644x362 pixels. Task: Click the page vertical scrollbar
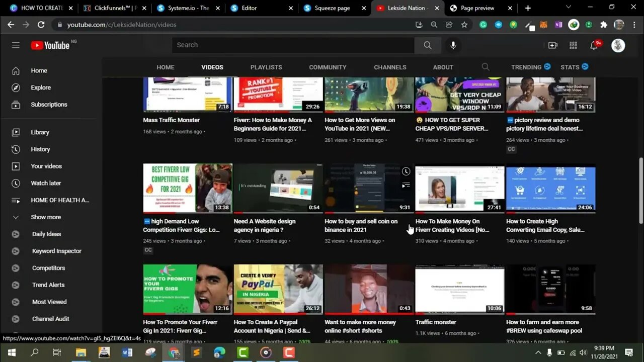(x=640, y=191)
